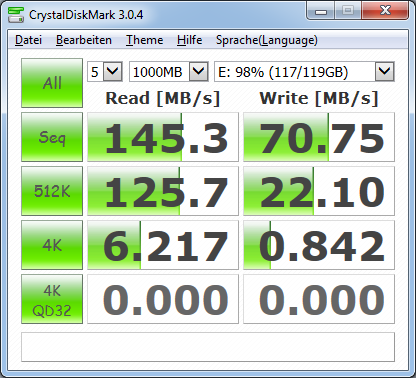416x378 pixels.
Task: Click the Seq write result 70.75
Action: pos(319,137)
